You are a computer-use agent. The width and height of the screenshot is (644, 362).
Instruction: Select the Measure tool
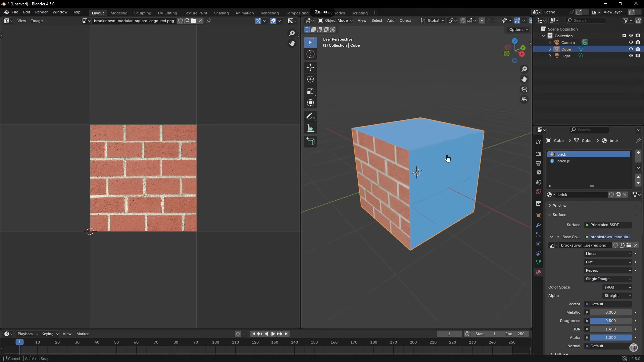click(x=310, y=128)
